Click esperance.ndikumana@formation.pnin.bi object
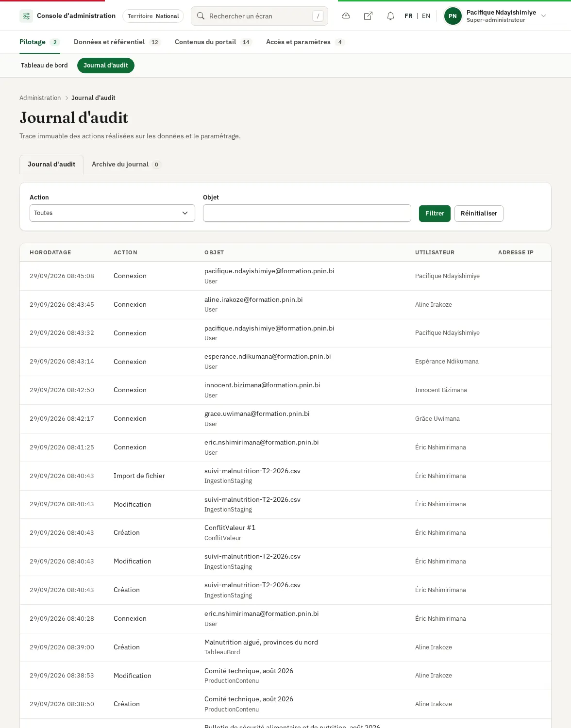The width and height of the screenshot is (571, 728). (268, 357)
